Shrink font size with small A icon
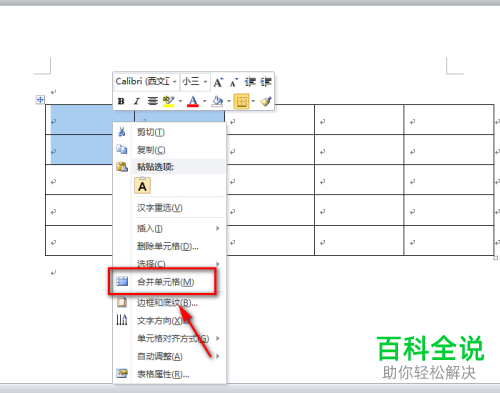 pyautogui.click(x=234, y=82)
